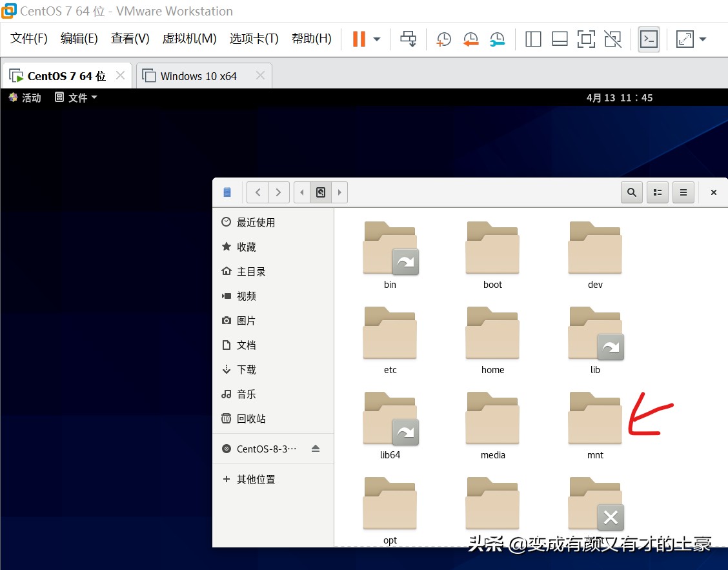The height and width of the screenshot is (570, 728).
Task: Select the lib folder
Action: pyautogui.click(x=595, y=341)
